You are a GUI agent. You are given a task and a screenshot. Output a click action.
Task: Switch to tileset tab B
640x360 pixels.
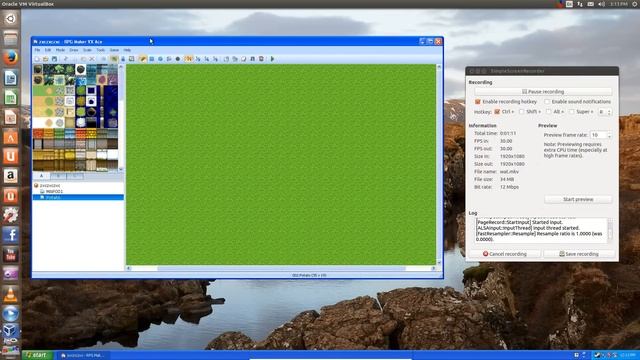58,176
